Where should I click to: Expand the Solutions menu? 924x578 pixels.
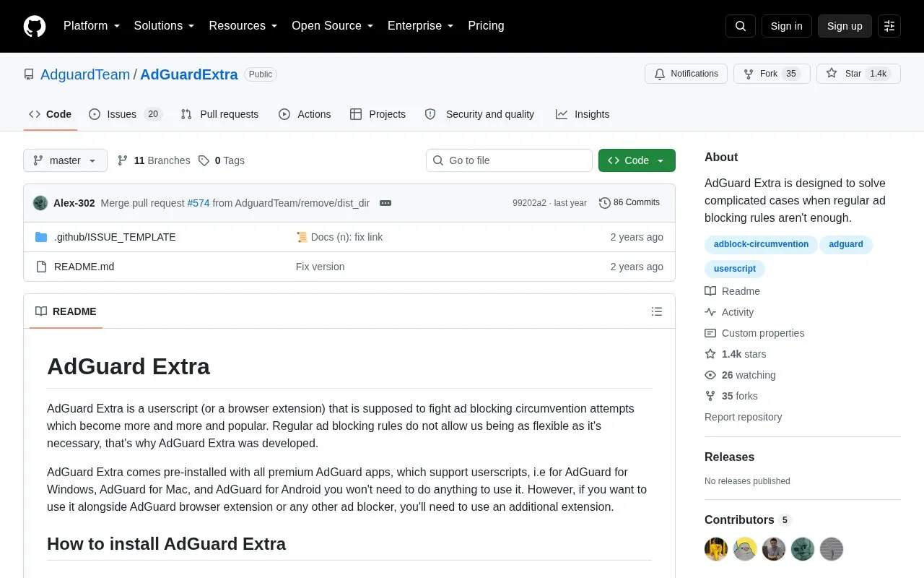[165, 26]
